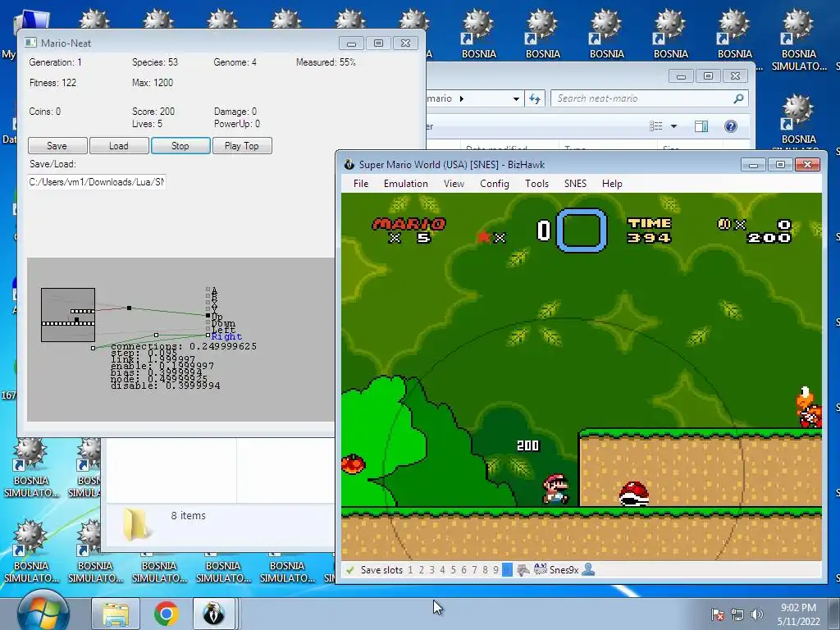This screenshot has height=630, width=840.
Task: Click the 'mario' breadcrumb in Explorer address bar
Action: (x=440, y=98)
